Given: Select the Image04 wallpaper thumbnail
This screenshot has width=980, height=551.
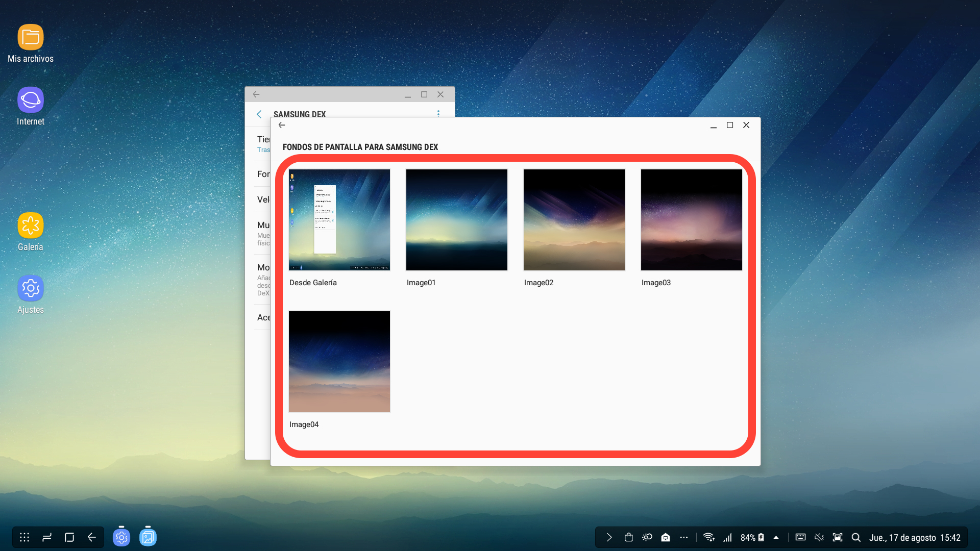Looking at the screenshot, I should tap(339, 362).
